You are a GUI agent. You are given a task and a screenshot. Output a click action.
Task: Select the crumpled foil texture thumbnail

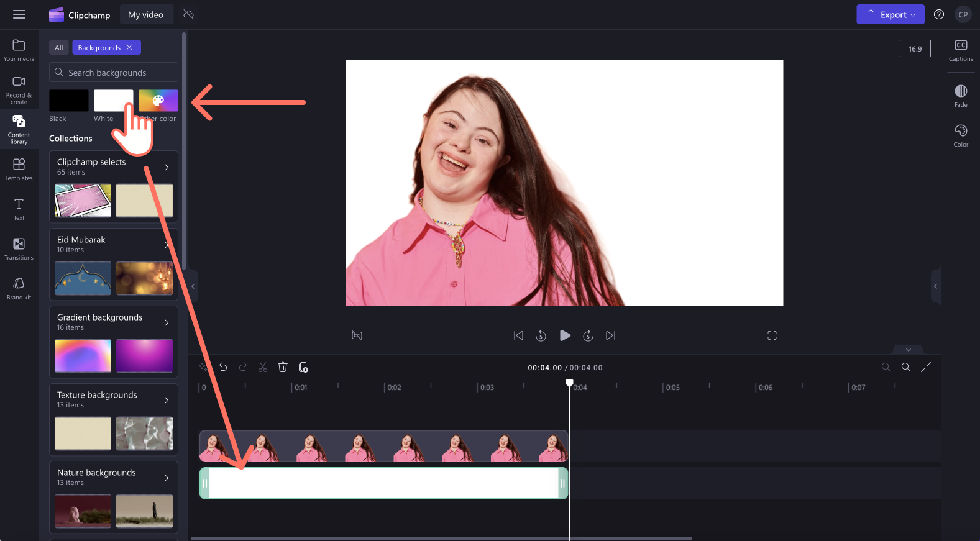point(145,433)
